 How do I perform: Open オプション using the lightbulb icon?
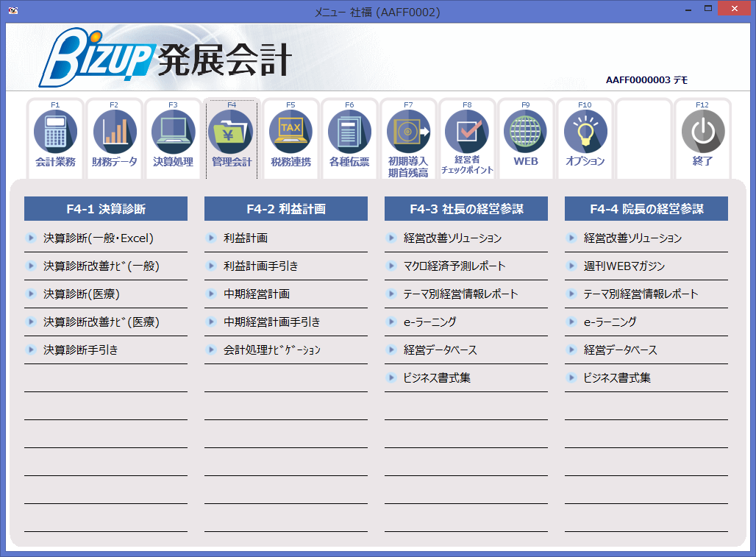585,137
